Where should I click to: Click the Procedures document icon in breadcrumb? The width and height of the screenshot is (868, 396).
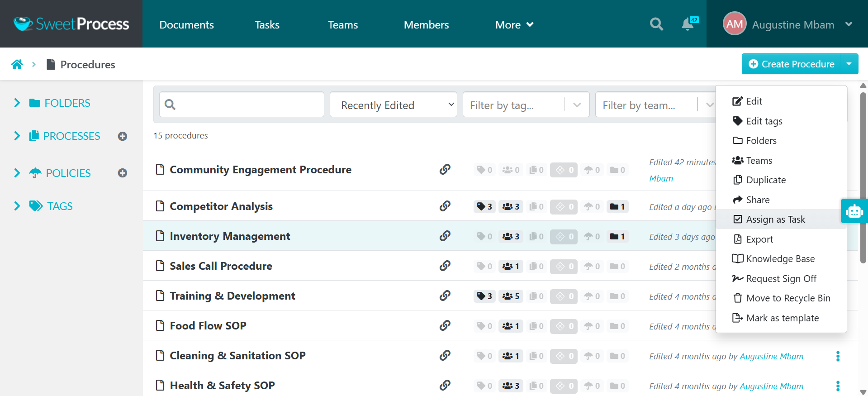click(x=51, y=64)
